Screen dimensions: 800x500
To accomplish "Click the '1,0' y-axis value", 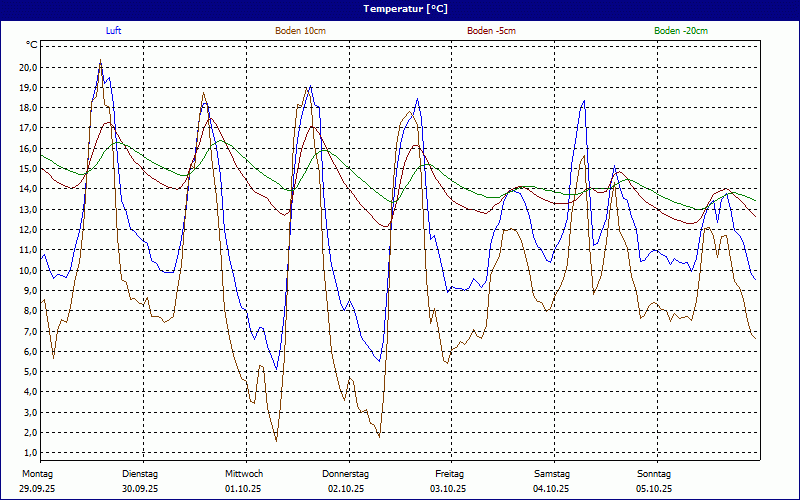I will (30, 453).
